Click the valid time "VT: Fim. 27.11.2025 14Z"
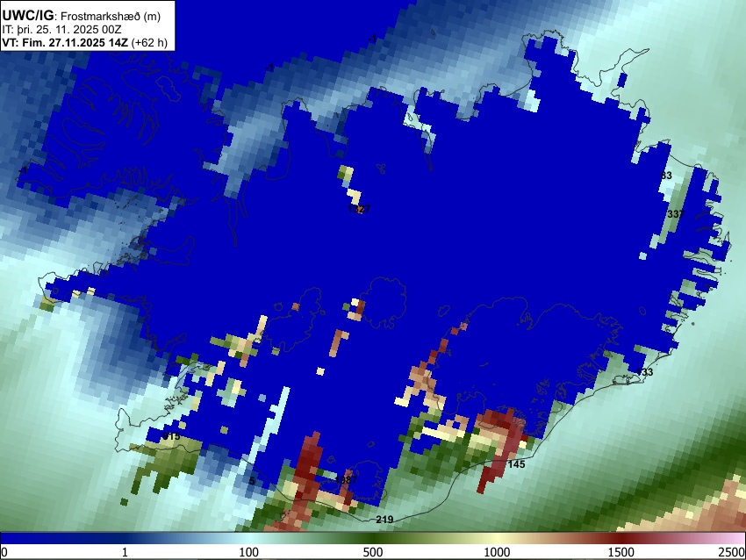The height and width of the screenshot is (560, 746). (65, 42)
